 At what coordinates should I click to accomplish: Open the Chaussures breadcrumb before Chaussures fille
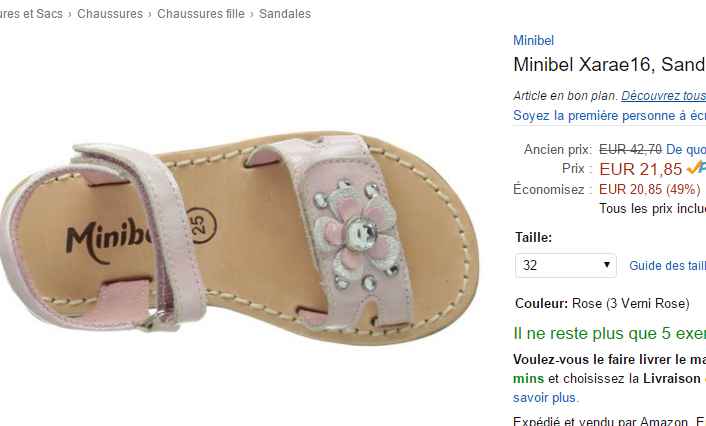tap(110, 14)
